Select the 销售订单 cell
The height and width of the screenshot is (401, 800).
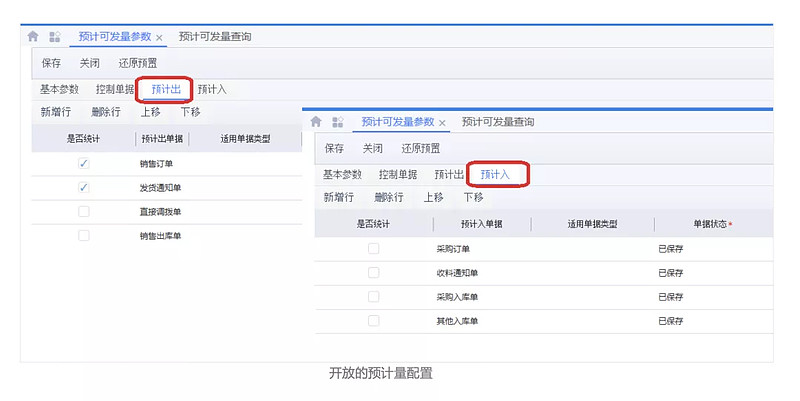coord(157,164)
